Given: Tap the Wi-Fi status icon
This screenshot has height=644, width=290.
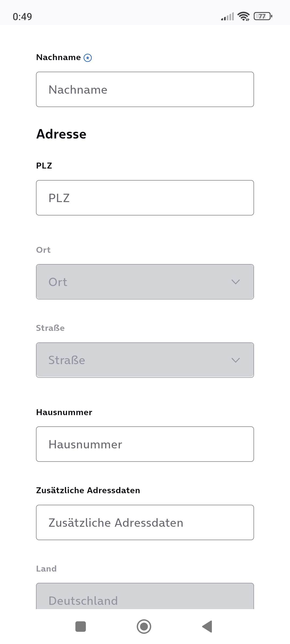Looking at the screenshot, I should (244, 16).
